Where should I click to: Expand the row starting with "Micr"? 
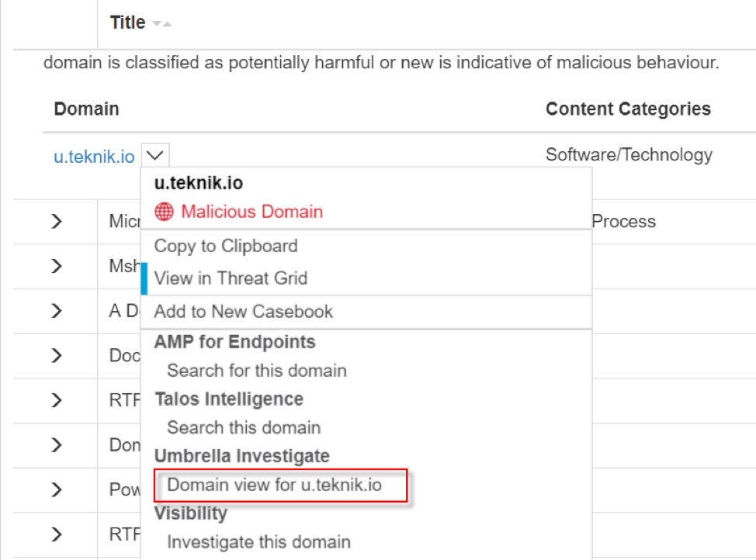point(56,222)
